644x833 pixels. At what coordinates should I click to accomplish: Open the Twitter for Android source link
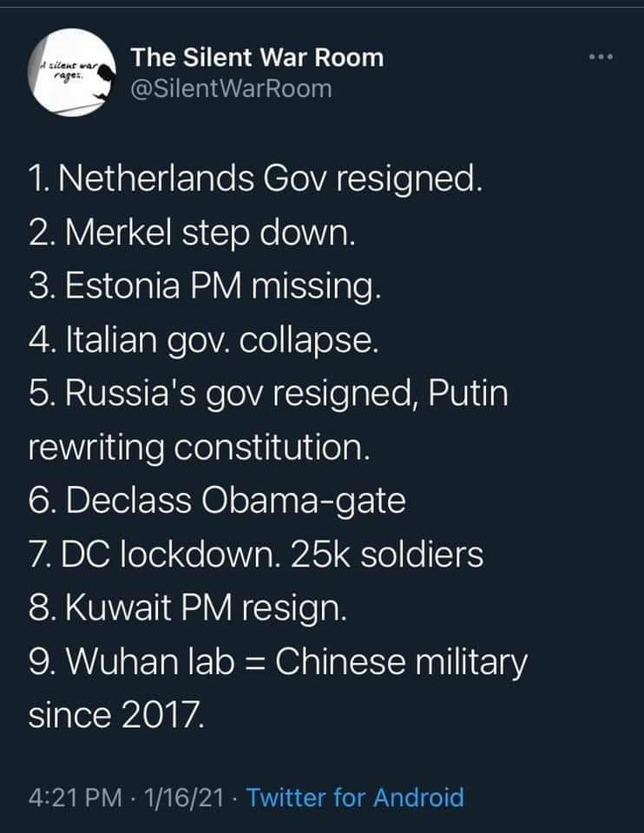[355, 797]
